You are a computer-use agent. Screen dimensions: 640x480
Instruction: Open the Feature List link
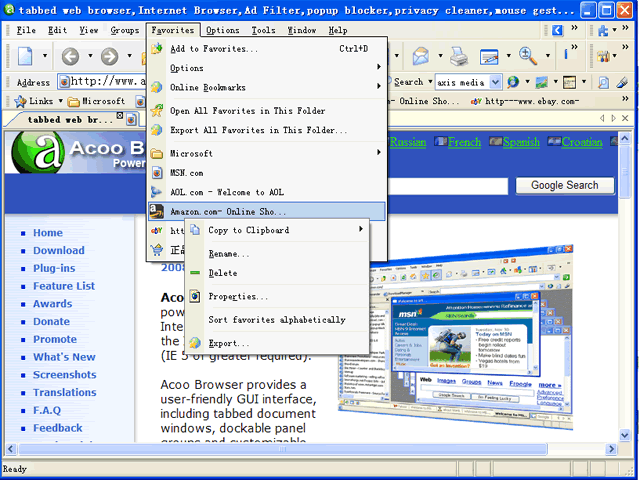click(64, 286)
